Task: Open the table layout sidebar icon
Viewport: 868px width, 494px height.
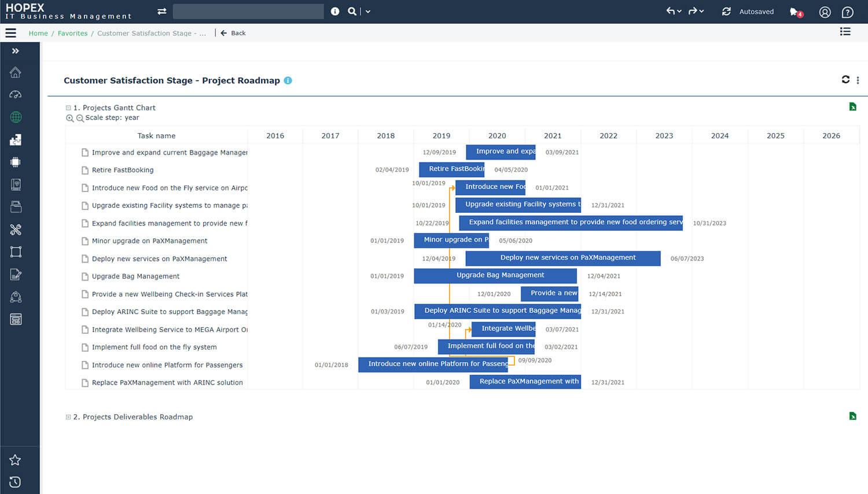Action: point(16,319)
